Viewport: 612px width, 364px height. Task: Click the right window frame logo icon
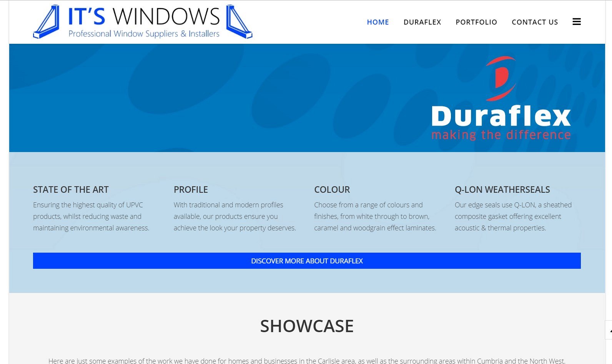pyautogui.click(x=239, y=22)
